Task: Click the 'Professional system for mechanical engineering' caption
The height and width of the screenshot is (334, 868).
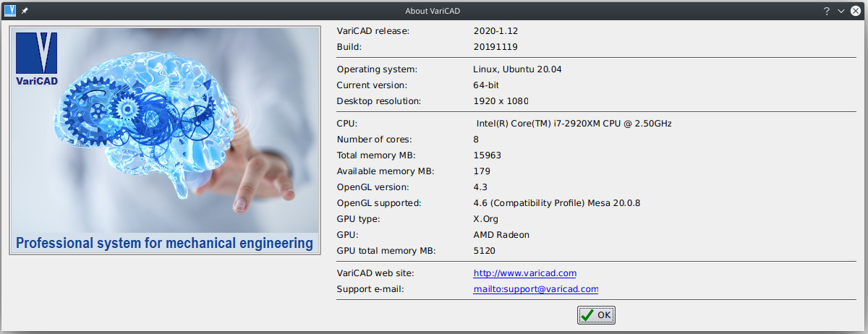Action: tap(164, 243)
